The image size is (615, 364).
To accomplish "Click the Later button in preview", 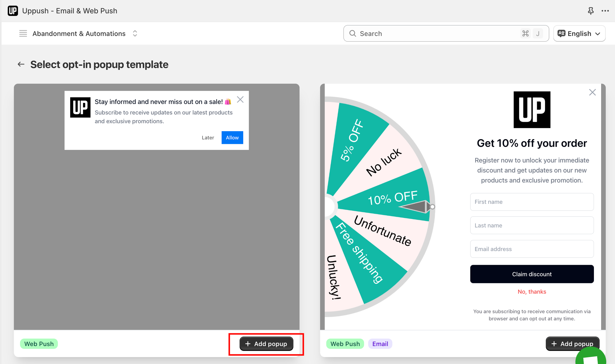I will coord(208,138).
